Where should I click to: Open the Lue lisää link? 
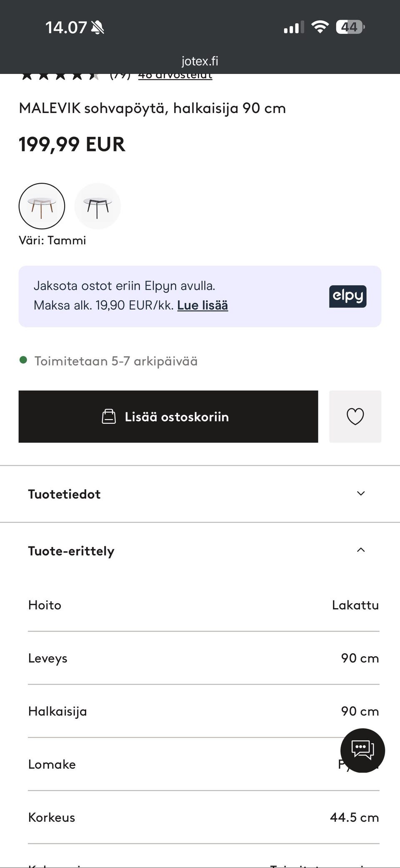202,305
